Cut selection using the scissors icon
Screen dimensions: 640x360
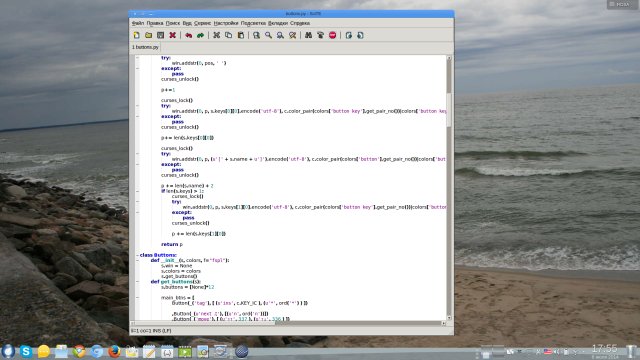[x=216, y=36]
